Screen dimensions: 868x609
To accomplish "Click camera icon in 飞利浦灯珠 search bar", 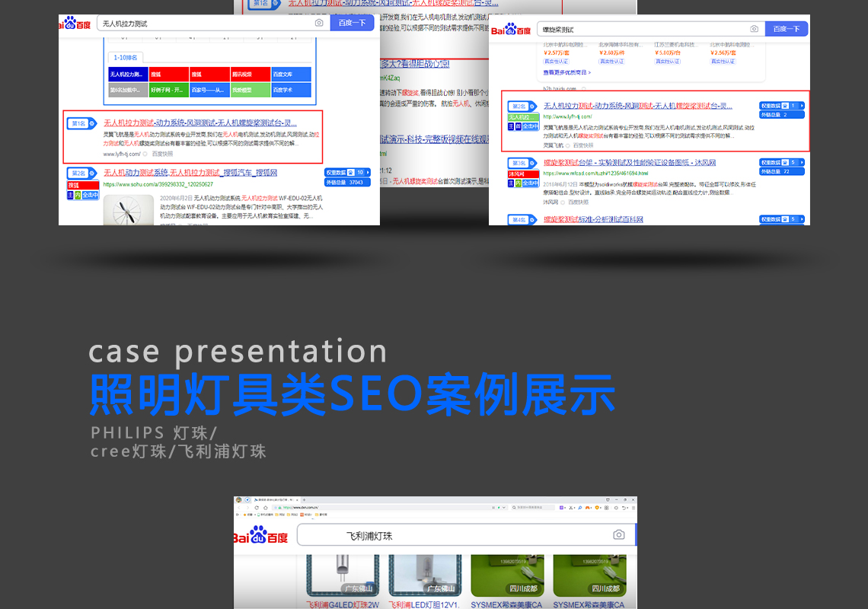I will (x=619, y=535).
